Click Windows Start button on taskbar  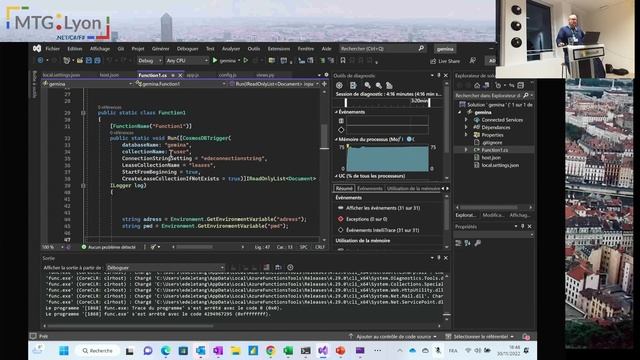click(x=64, y=351)
